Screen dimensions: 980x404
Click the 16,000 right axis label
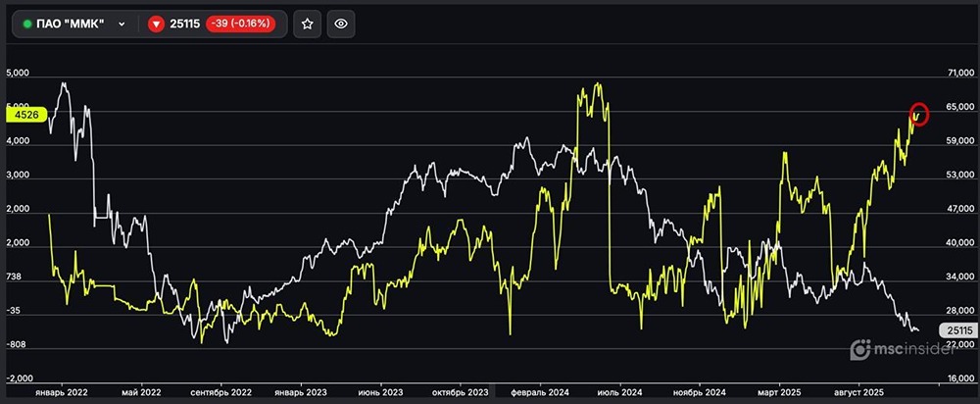tap(961, 379)
